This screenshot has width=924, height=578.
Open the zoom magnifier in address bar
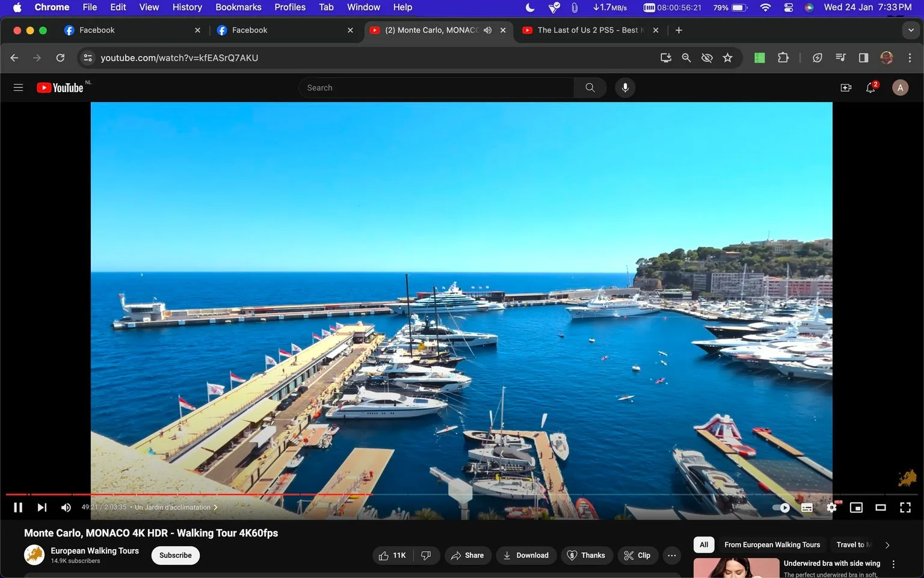[x=686, y=58]
